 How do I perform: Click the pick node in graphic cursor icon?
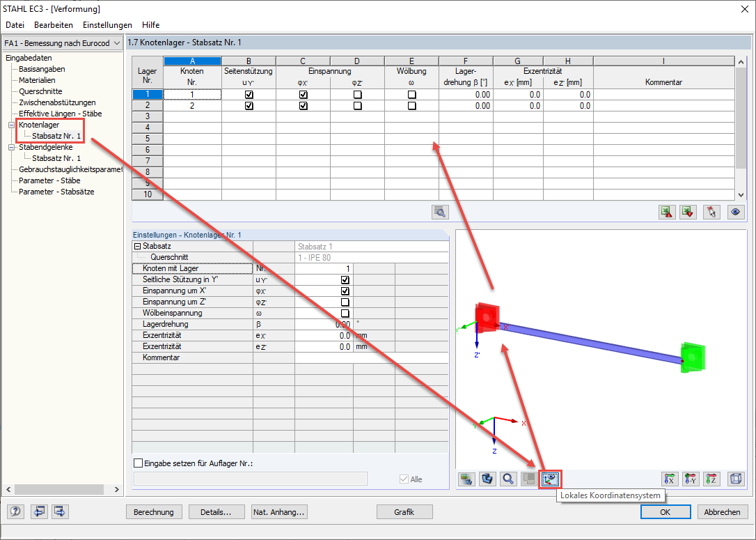click(711, 212)
